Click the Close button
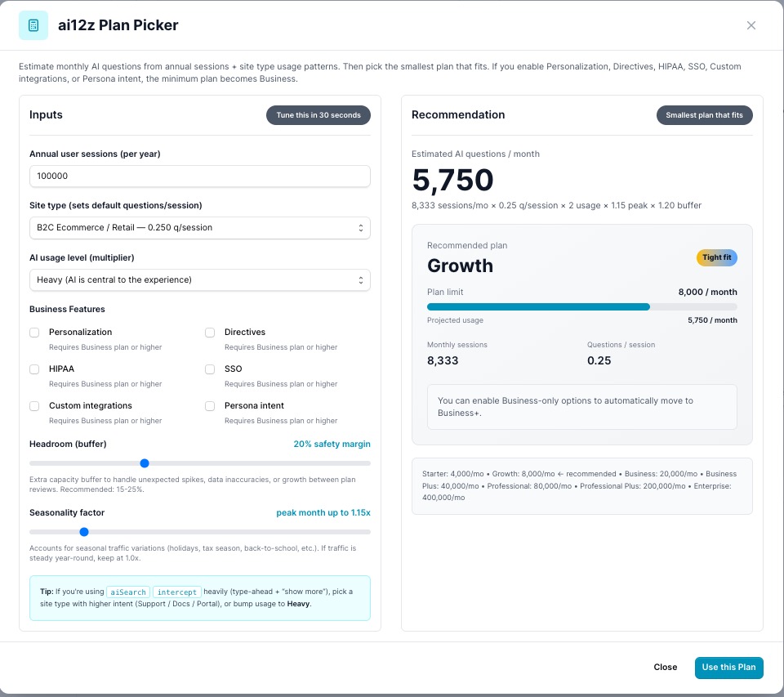784x697 pixels. (666, 668)
